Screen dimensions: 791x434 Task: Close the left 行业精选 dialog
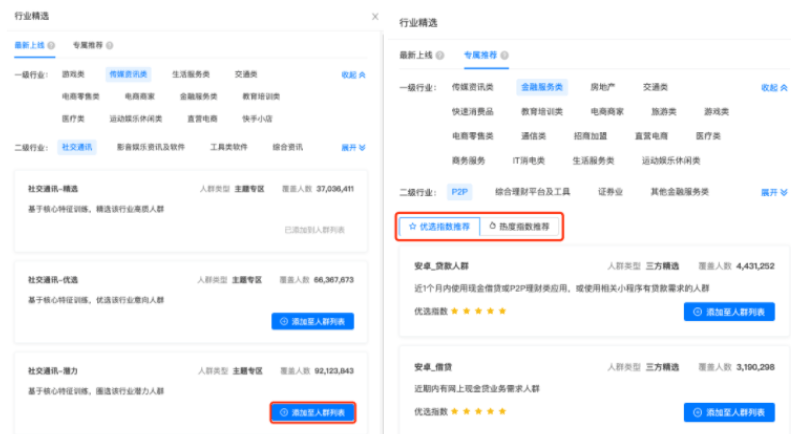(x=375, y=17)
